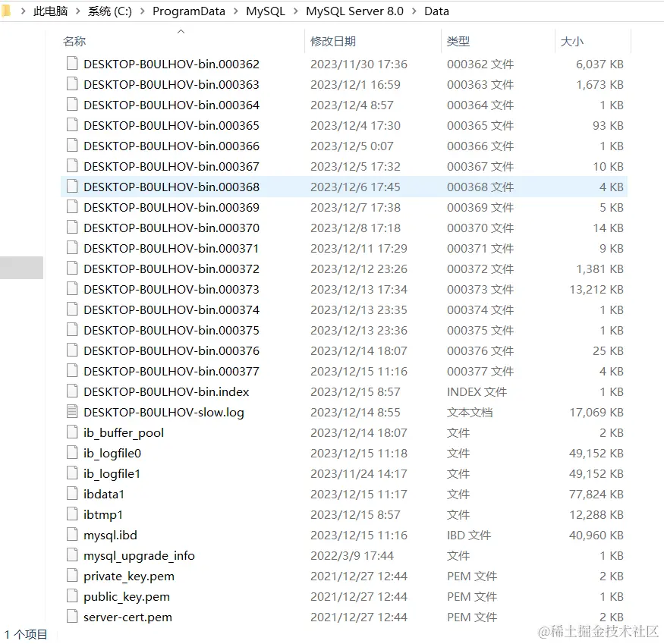Click the file icon of DESKTOP-B0ULHOV-bin.000362
This screenshot has width=664, height=644.
pos(72,64)
